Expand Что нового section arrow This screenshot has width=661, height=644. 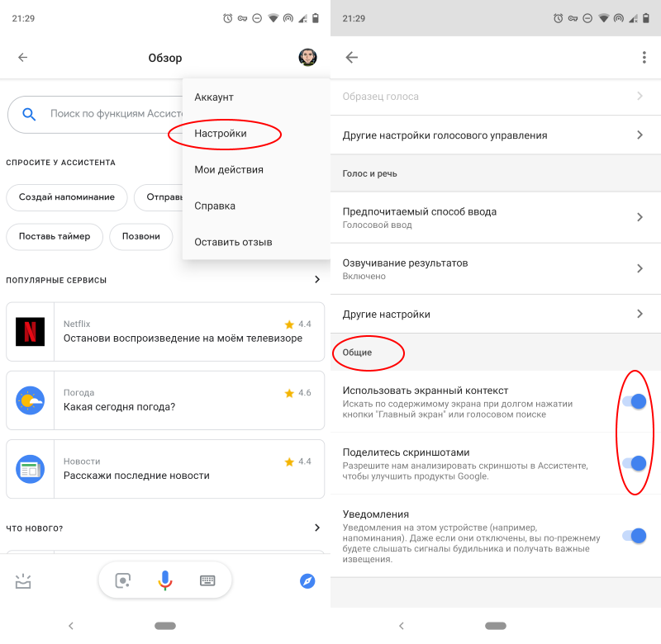tap(317, 528)
